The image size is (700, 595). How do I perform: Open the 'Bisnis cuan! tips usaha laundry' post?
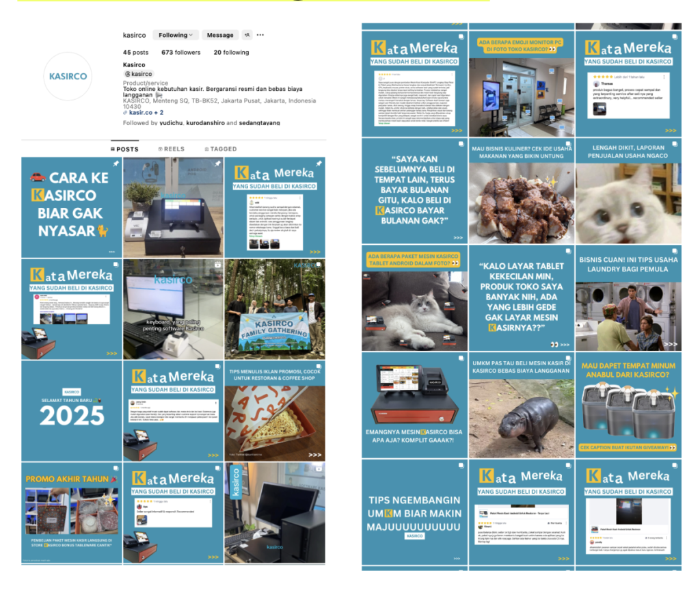point(629,298)
